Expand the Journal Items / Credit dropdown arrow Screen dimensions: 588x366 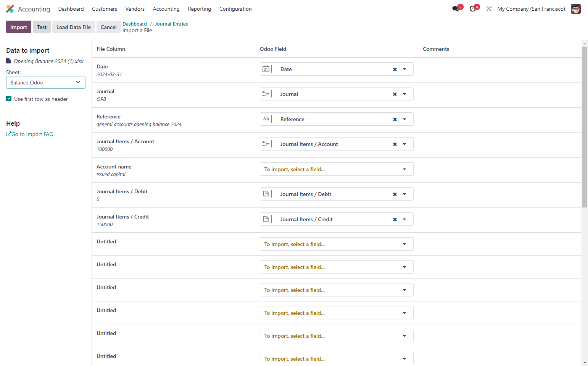pos(404,219)
